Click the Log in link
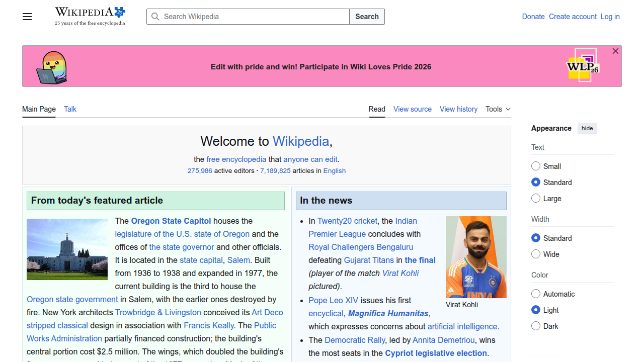Screen dimensions: 644x362 [x=610, y=17]
